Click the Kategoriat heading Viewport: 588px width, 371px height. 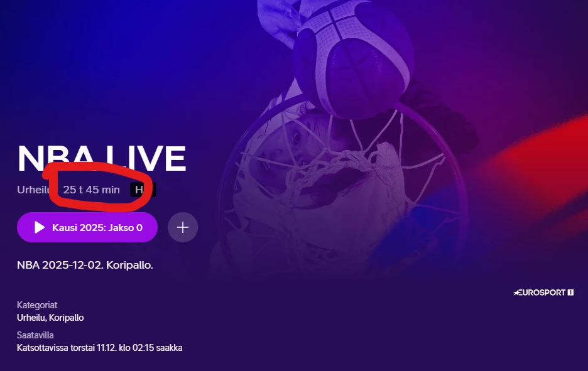click(37, 305)
